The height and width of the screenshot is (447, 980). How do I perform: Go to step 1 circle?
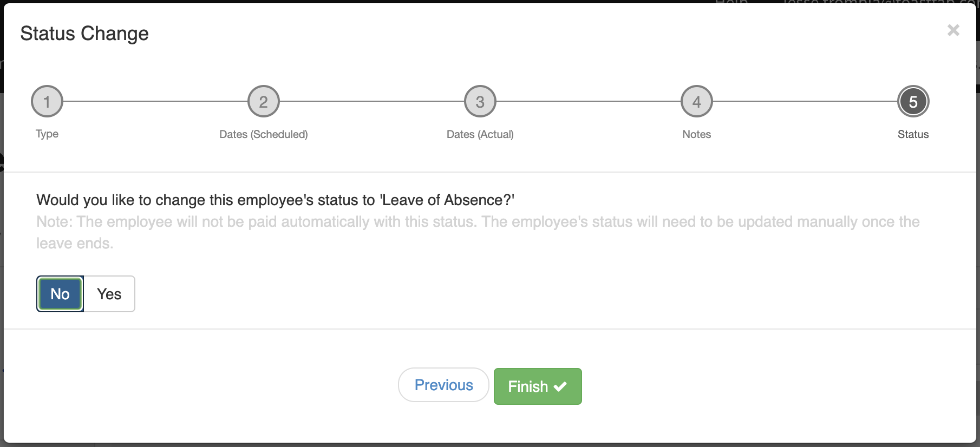pos(47,101)
